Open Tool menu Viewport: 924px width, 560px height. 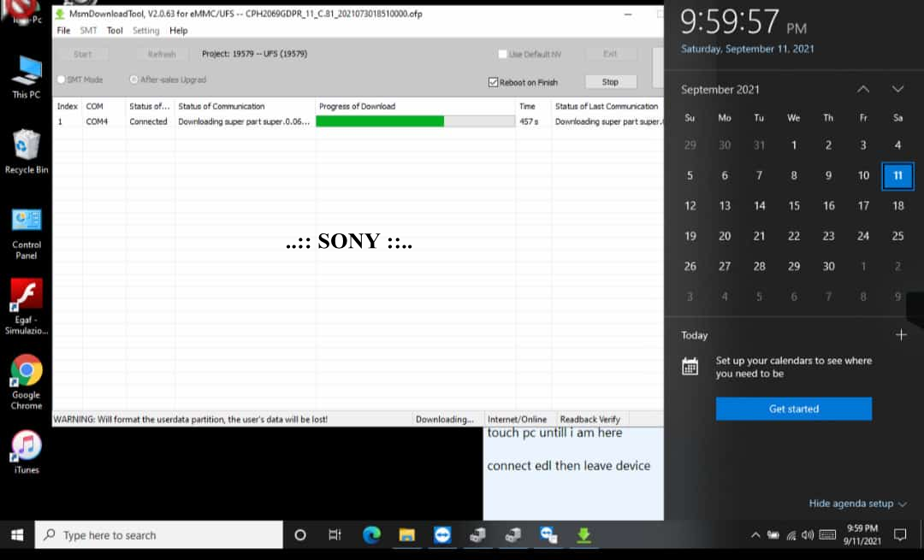point(115,31)
